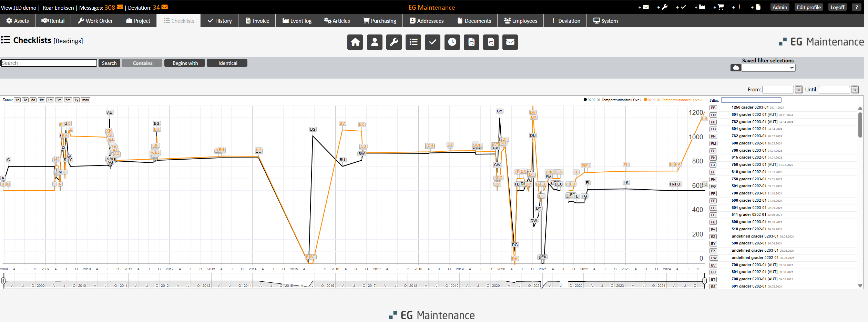The width and height of the screenshot is (868, 322).
Task: Click the wrench icon in center toolbar
Action: pos(394,42)
